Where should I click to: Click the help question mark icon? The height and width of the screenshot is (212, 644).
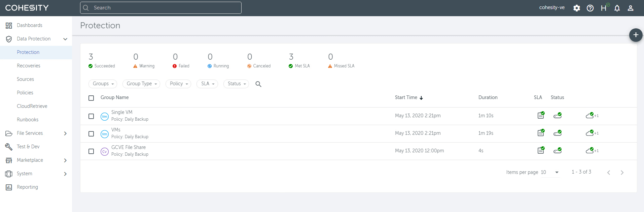[590, 8]
